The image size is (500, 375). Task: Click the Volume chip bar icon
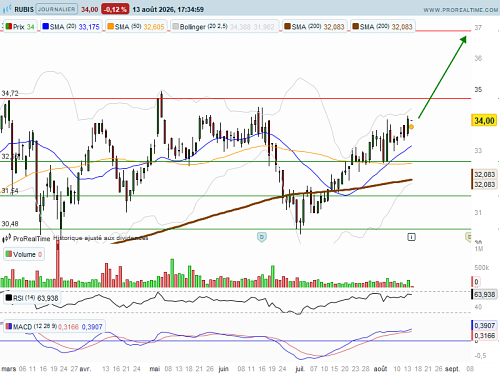9,254
